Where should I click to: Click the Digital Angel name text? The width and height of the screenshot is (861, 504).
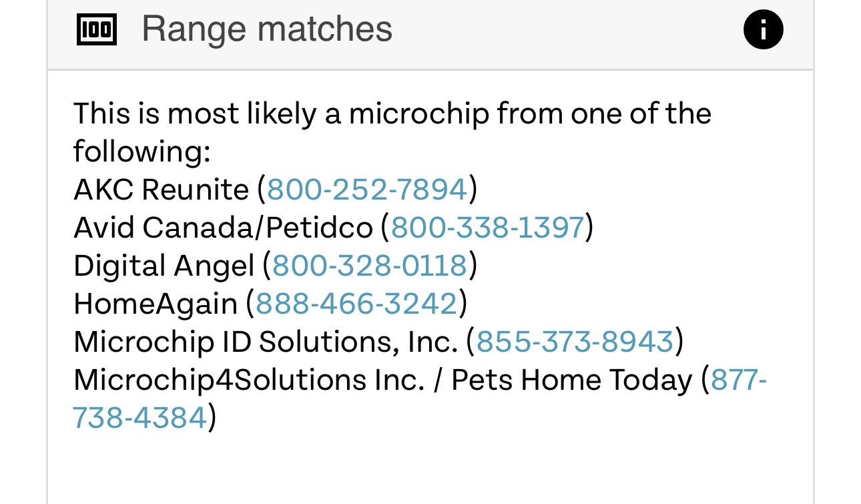(164, 266)
